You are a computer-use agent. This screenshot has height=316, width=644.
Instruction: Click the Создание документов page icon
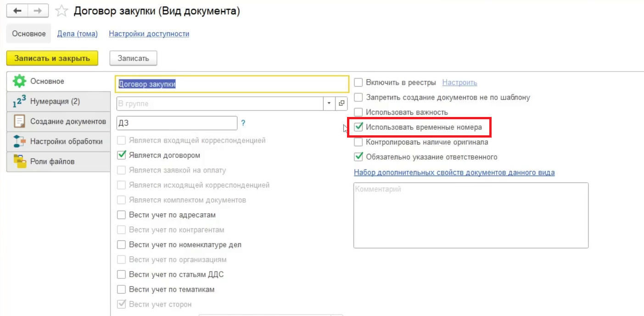pyautogui.click(x=19, y=122)
